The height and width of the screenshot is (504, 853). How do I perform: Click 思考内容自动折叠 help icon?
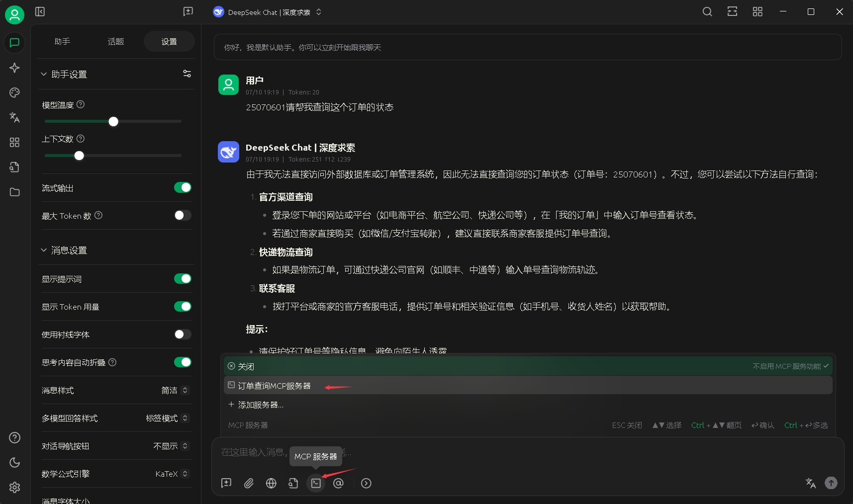tap(112, 362)
